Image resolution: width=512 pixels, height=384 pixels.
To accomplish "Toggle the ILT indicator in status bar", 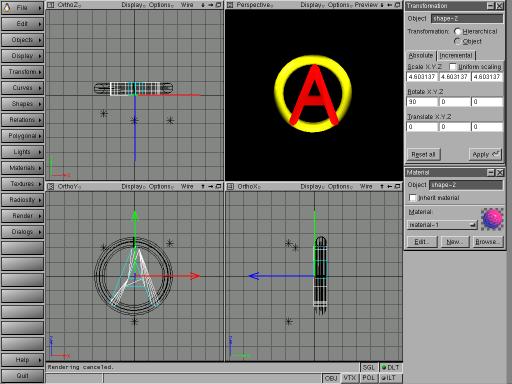I will 391,378.
